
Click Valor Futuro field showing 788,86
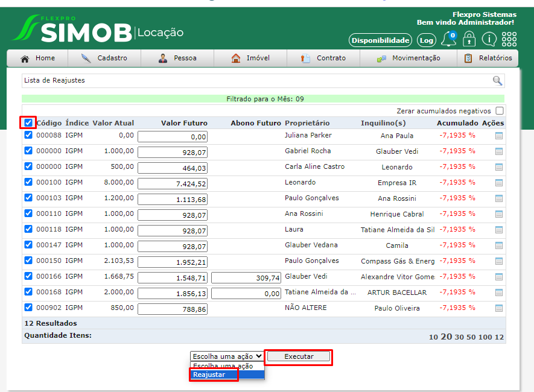coord(173,309)
